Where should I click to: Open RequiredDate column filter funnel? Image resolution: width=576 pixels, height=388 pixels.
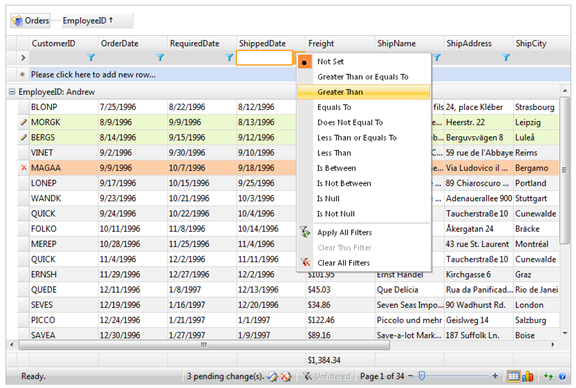pos(229,57)
